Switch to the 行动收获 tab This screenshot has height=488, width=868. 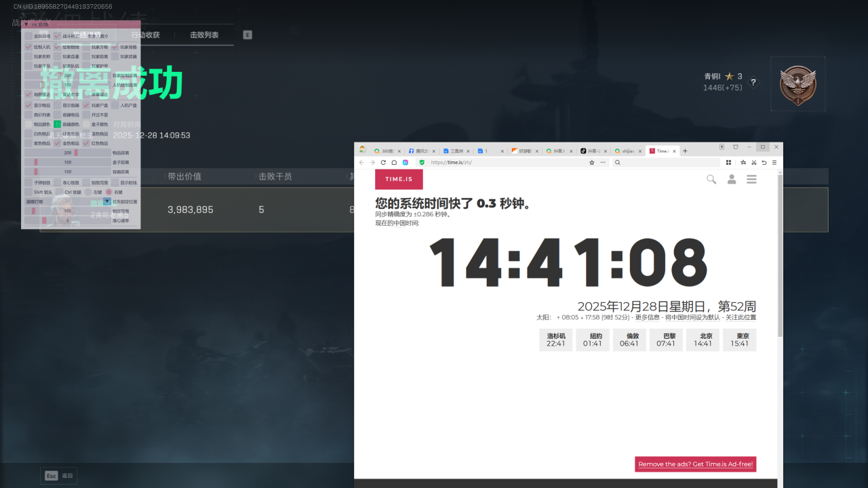146,35
